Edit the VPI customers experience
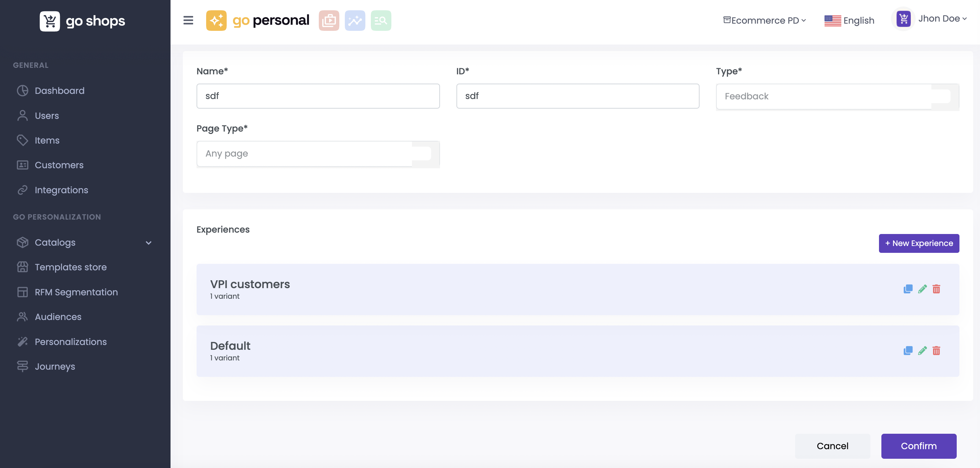Viewport: 980px width, 468px height. pyautogui.click(x=922, y=289)
